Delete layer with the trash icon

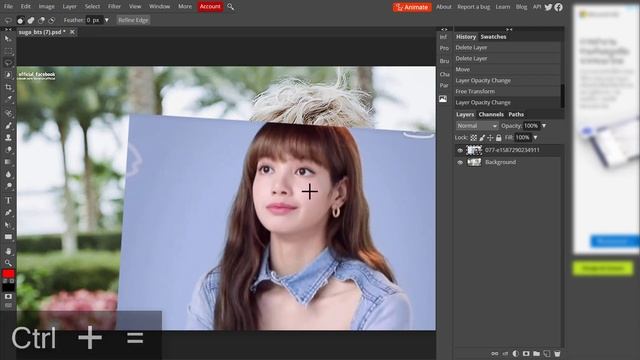tap(557, 353)
